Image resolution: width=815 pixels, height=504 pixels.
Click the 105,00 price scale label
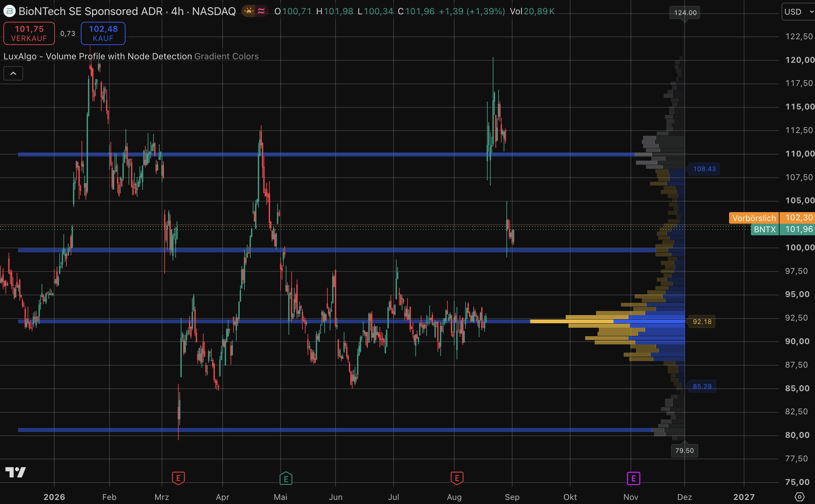click(x=799, y=201)
